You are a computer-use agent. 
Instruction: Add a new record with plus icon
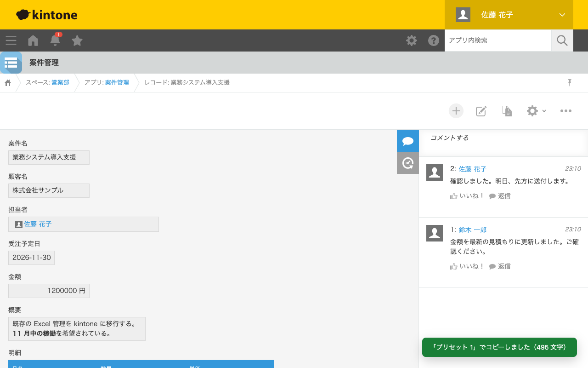coord(456,111)
